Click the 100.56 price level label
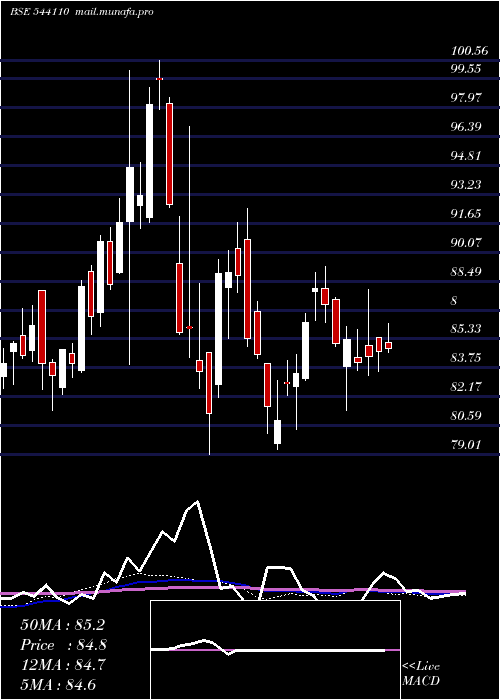 point(470,50)
